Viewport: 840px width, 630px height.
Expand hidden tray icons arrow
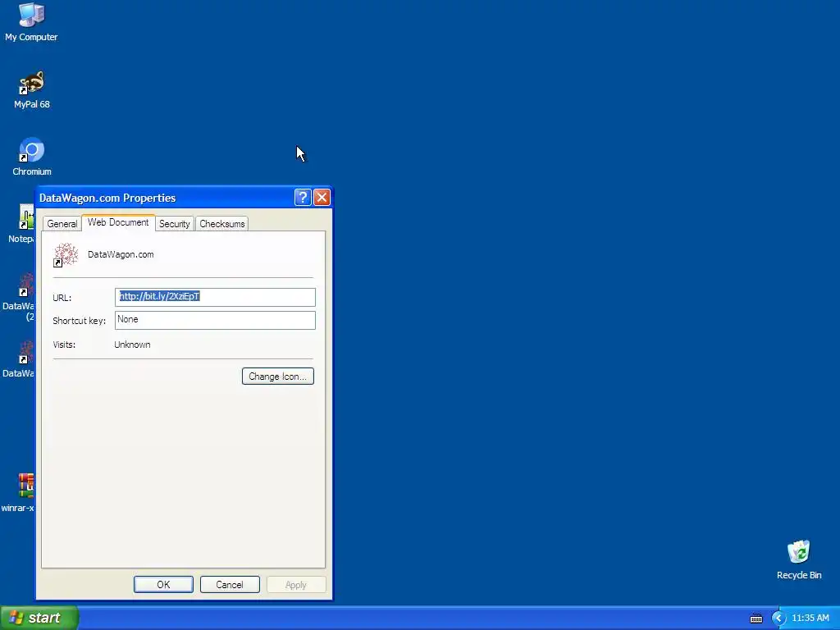click(778, 619)
